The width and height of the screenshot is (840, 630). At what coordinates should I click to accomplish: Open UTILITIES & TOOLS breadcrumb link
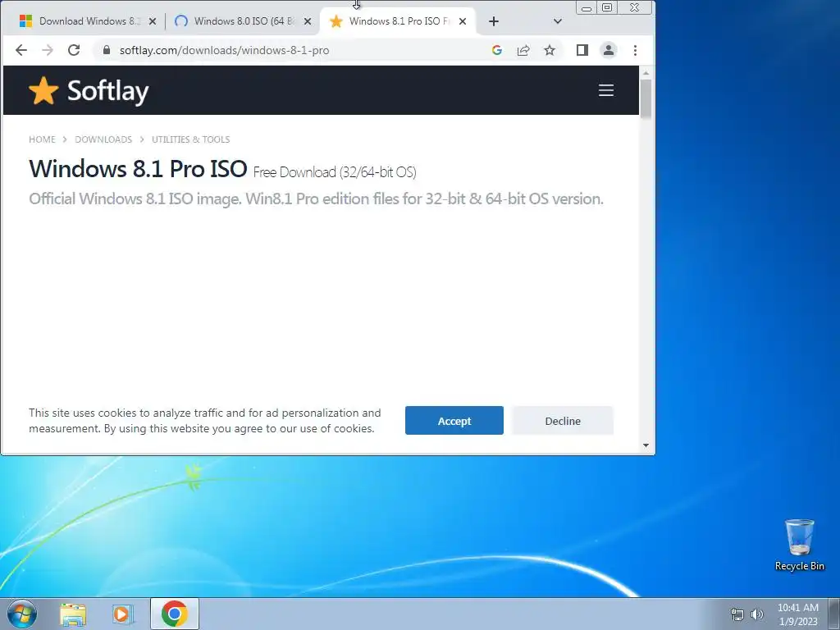190,139
